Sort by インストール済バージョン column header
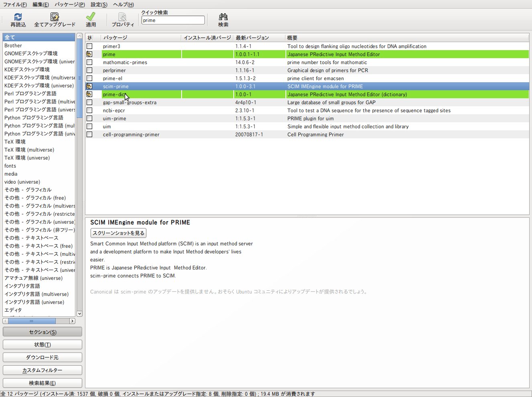532x397 pixels. point(207,38)
